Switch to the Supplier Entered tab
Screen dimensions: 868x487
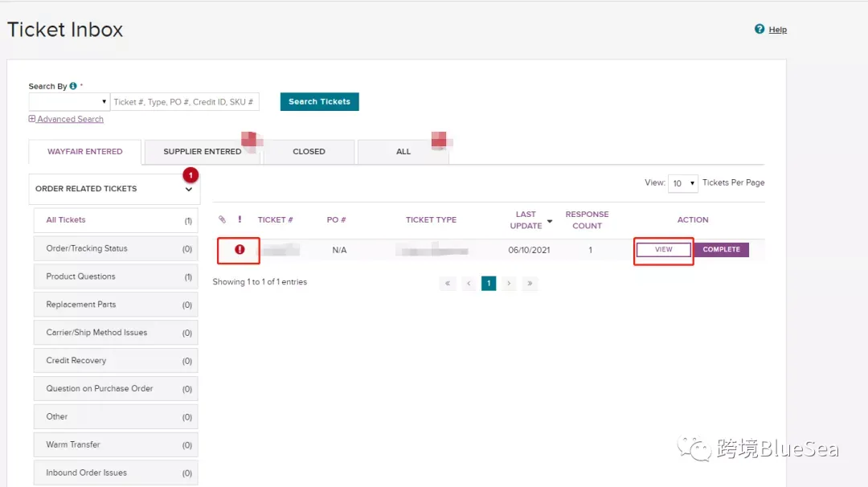coord(202,152)
